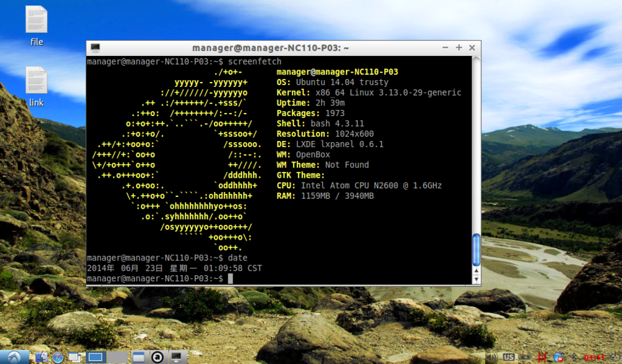
Task: Open the battery status tray icon
Action: click(x=525, y=358)
